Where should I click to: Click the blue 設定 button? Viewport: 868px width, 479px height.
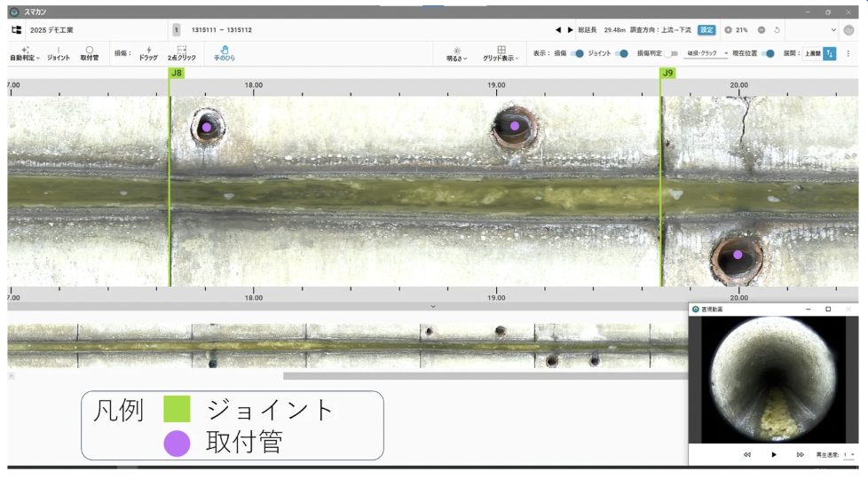706,30
